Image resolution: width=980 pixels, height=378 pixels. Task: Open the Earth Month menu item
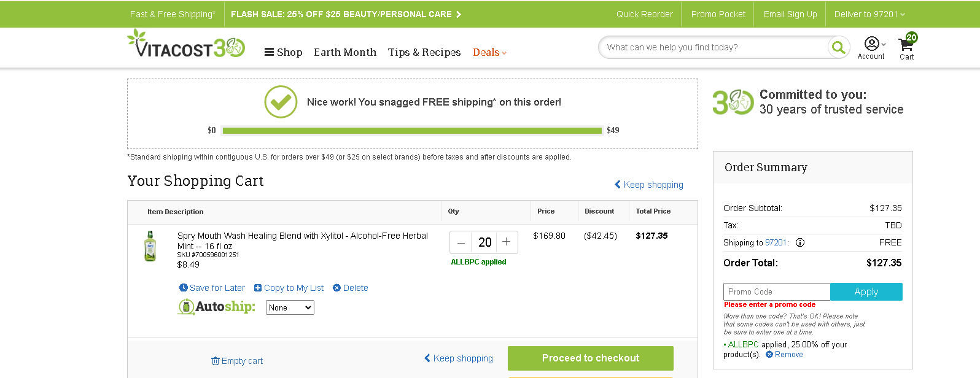click(345, 52)
